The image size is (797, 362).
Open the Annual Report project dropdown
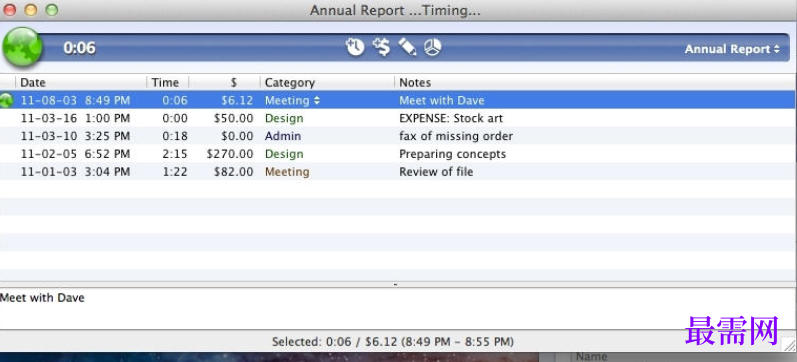tap(732, 49)
